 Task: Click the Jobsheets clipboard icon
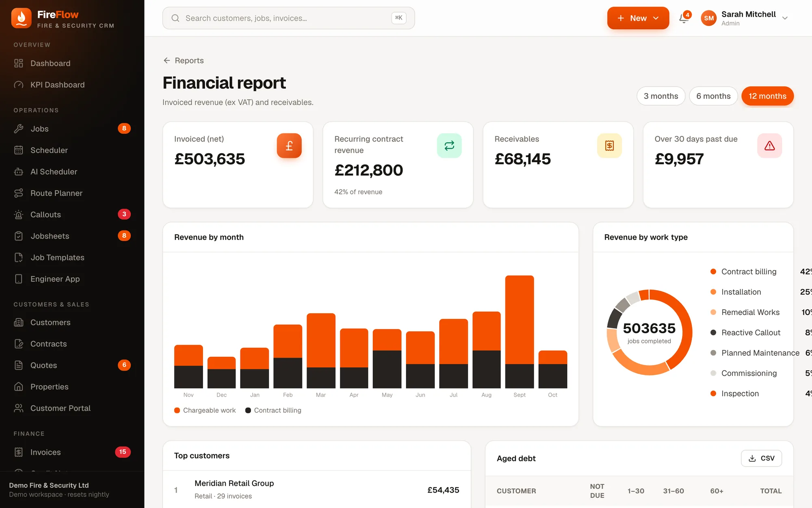coord(19,236)
